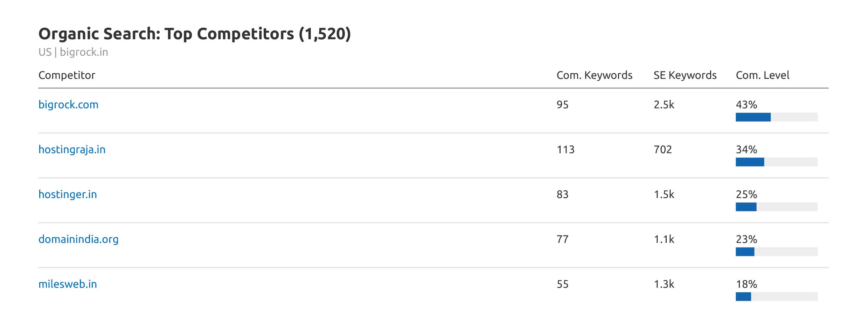Click the US | bigrock.in subtitle
The width and height of the screenshot is (868, 333).
tap(73, 52)
